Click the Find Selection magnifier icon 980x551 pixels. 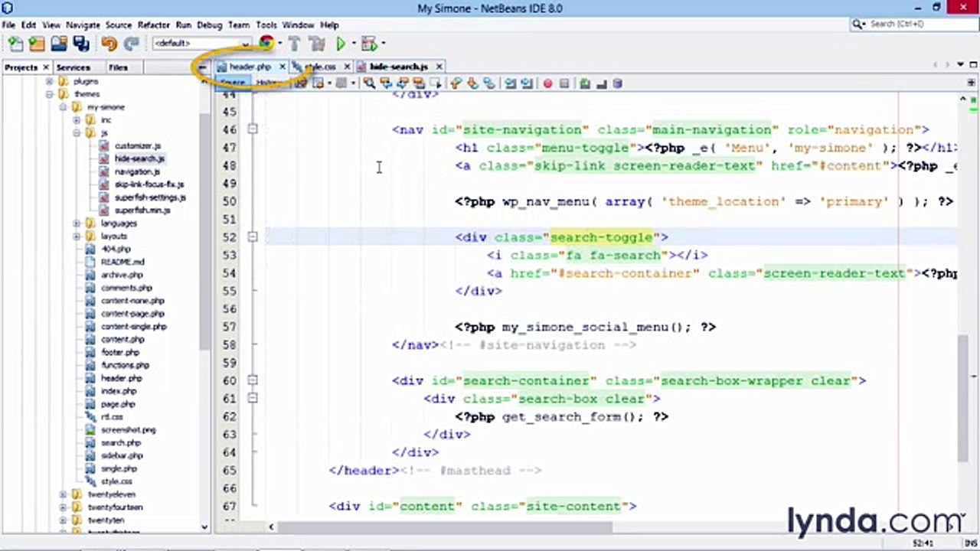pos(369,83)
